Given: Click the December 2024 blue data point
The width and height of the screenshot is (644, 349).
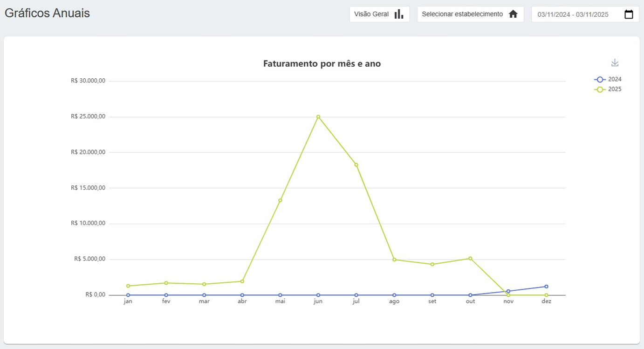Looking at the screenshot, I should pos(546,287).
